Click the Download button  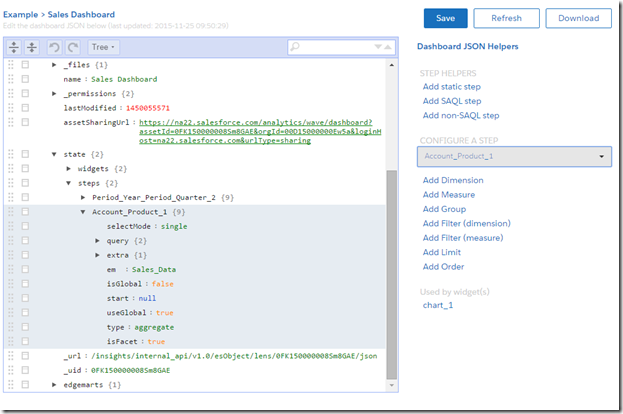point(578,18)
